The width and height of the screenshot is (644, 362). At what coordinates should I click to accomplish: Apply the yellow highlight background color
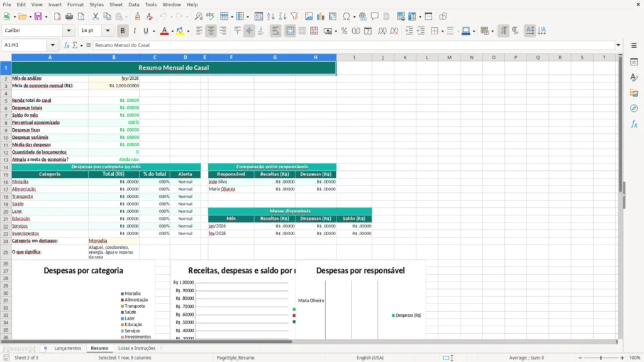180,31
